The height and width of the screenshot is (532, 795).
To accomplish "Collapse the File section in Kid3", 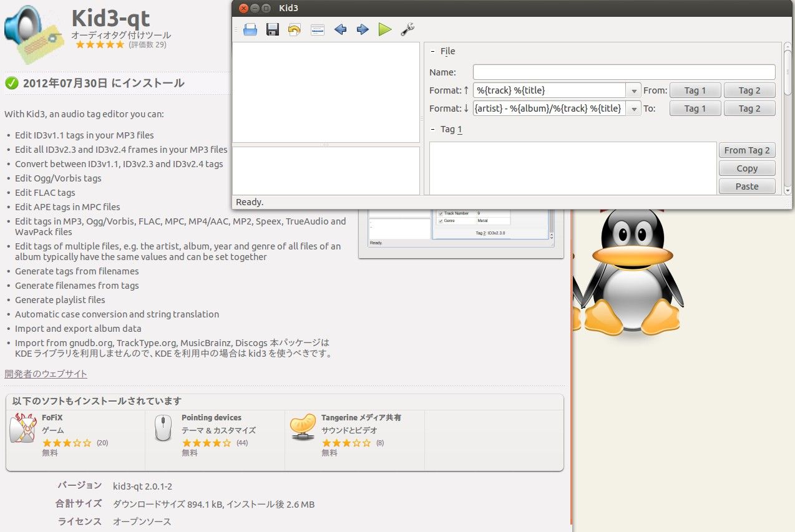I will pos(433,51).
